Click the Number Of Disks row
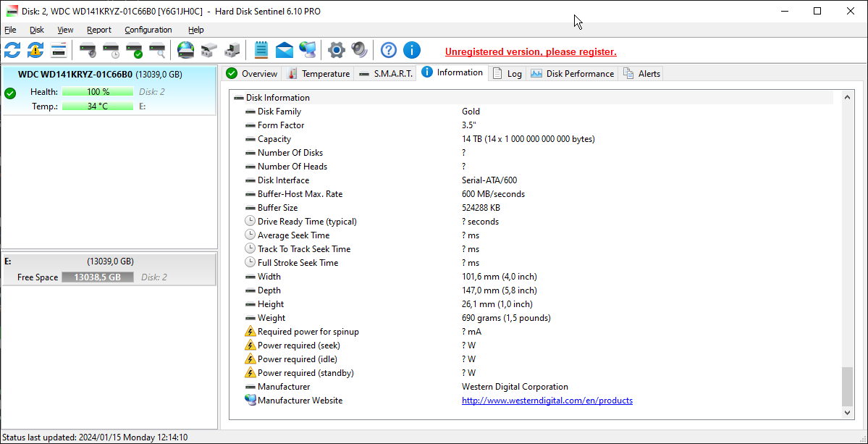The width and height of the screenshot is (868, 444). point(539,153)
